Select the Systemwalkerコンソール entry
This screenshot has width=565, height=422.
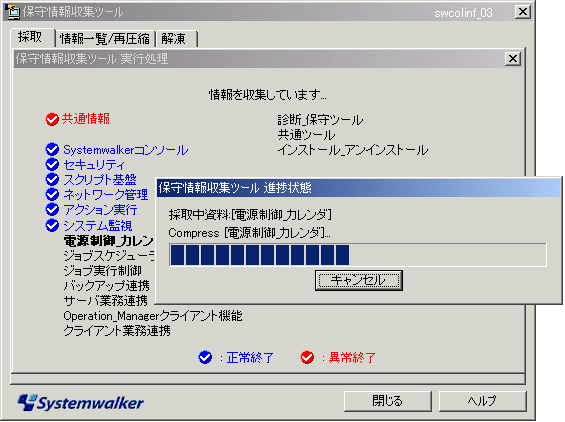coord(126,150)
